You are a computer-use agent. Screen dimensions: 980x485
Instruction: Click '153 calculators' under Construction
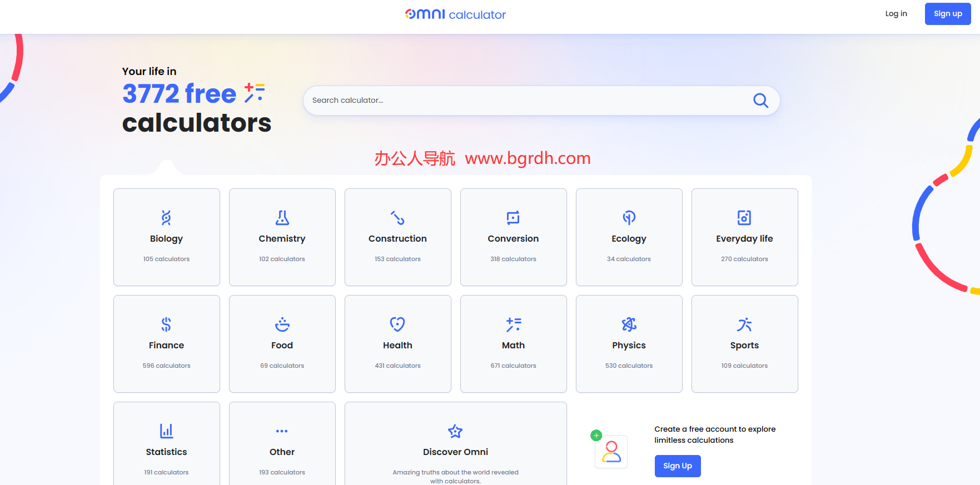pos(397,259)
